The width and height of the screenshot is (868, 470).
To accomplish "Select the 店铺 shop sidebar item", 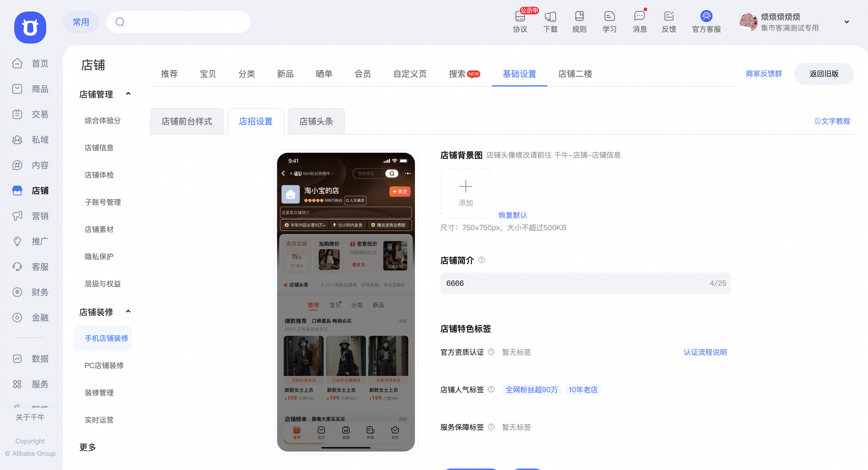I will point(30,190).
